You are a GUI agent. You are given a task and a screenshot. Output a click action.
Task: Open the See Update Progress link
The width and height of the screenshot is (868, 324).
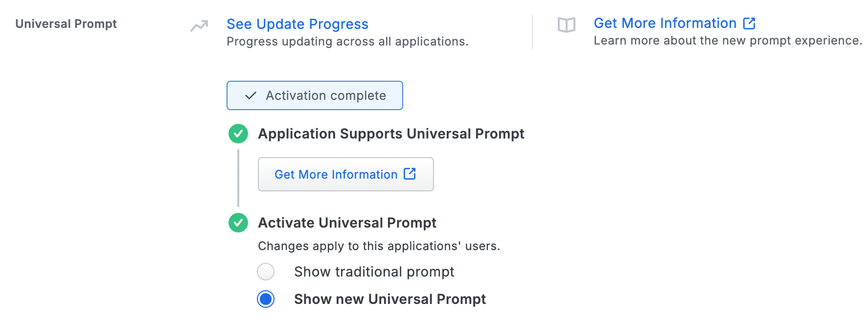[297, 23]
